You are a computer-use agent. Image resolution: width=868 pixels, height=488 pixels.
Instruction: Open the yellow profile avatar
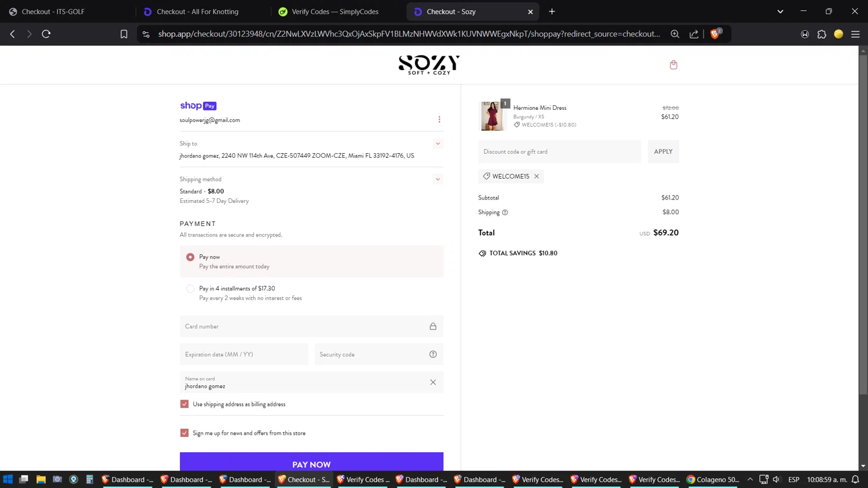point(838,34)
